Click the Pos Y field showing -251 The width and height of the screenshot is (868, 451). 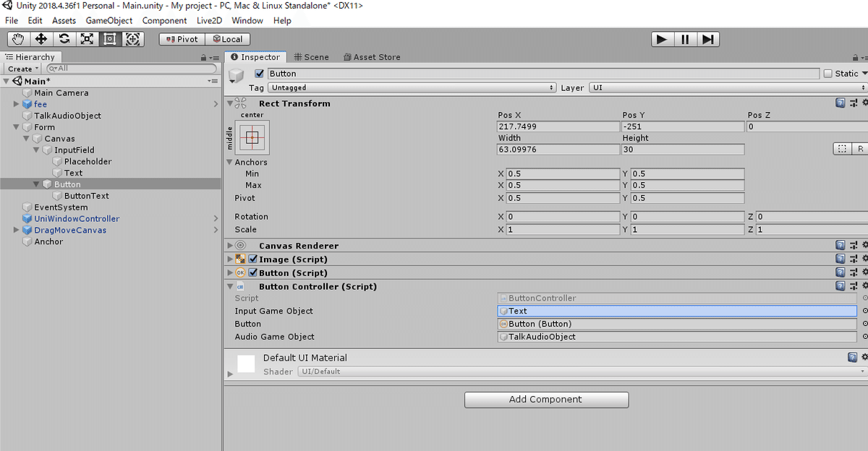[x=682, y=126]
